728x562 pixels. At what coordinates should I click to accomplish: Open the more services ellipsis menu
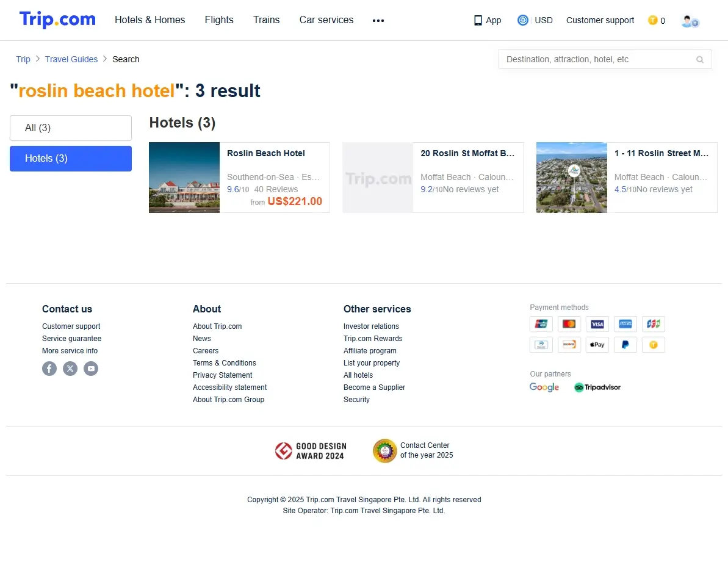coord(378,20)
